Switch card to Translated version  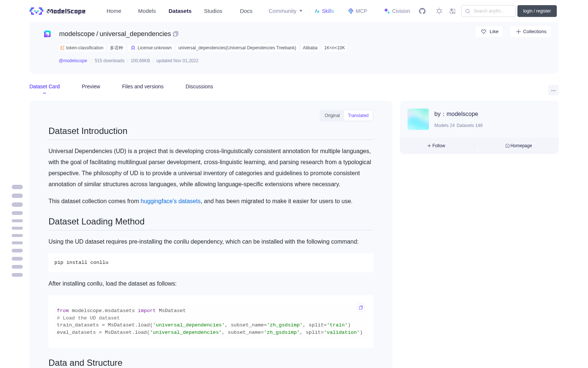pyautogui.click(x=358, y=116)
